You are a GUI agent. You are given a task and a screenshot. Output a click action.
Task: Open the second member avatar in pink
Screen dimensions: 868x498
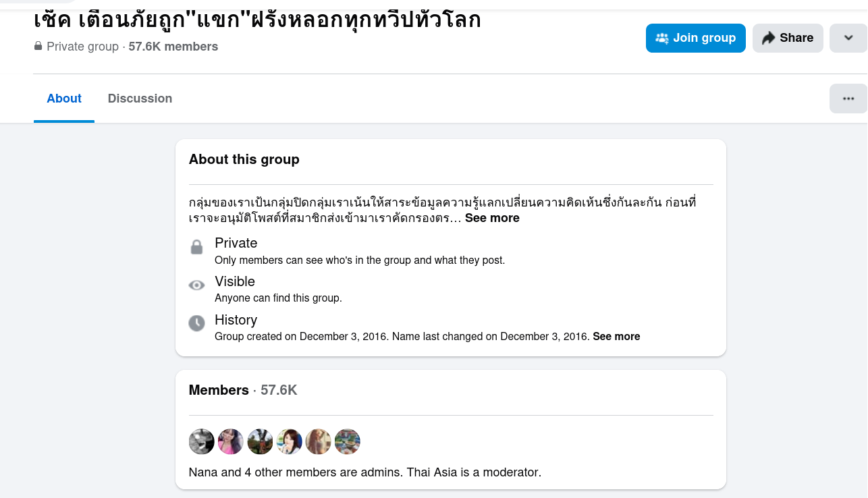click(231, 442)
